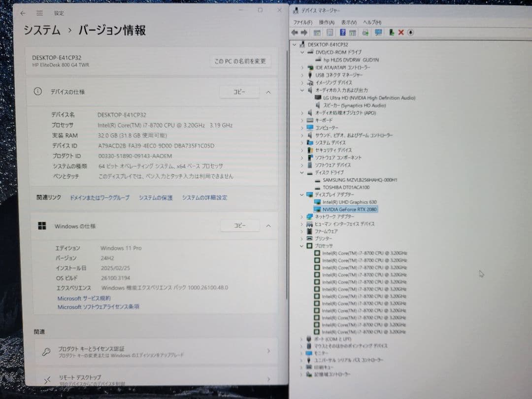Collapse the DESKTOP-E41CP32 root tree node
The image size is (532, 399).
click(295, 45)
